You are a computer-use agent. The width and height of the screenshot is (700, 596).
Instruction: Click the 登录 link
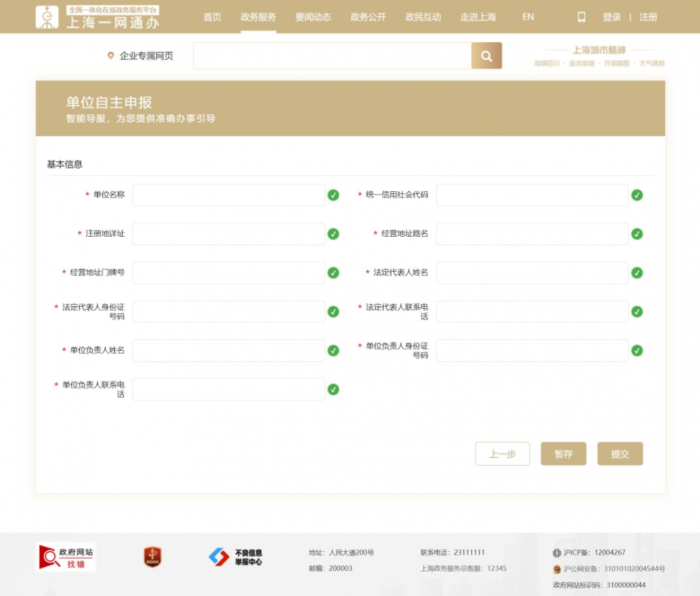(x=612, y=17)
